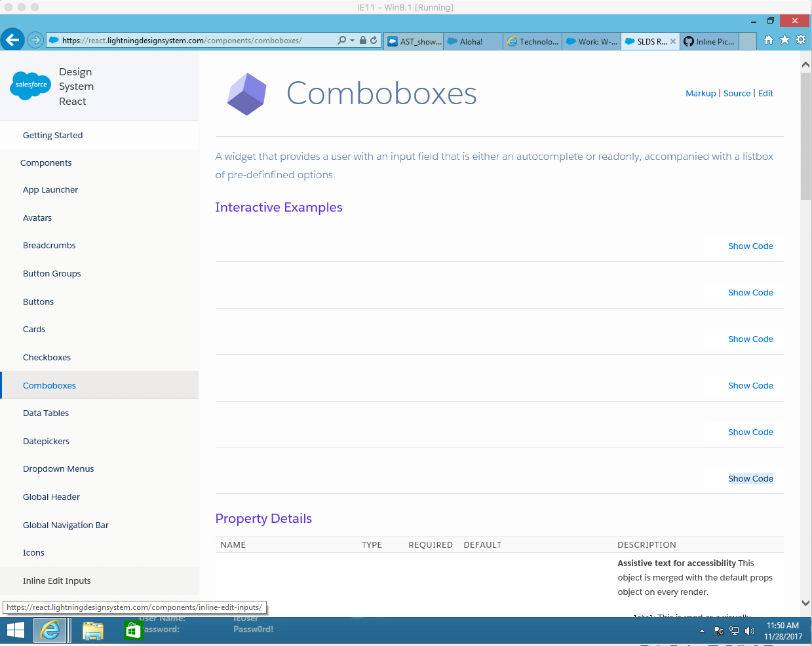
Task: Click the purple Comboboxes cube icon
Action: (x=246, y=94)
